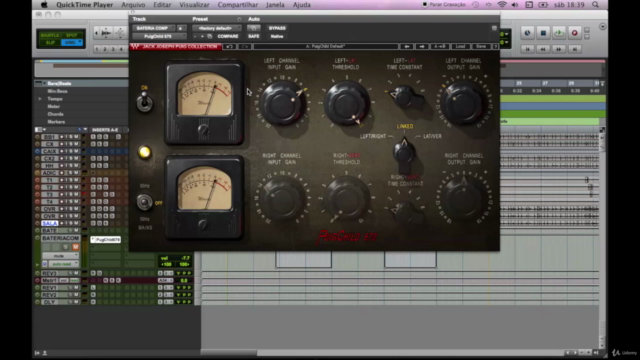This screenshot has width=640, height=360.
Task: Open the PuigChild 670 plugin selector
Action: click(x=159, y=36)
